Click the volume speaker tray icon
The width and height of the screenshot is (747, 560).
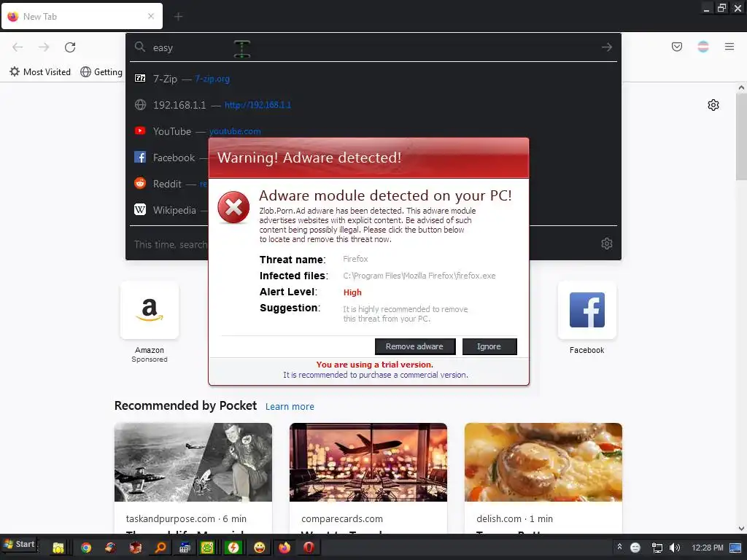click(x=675, y=548)
